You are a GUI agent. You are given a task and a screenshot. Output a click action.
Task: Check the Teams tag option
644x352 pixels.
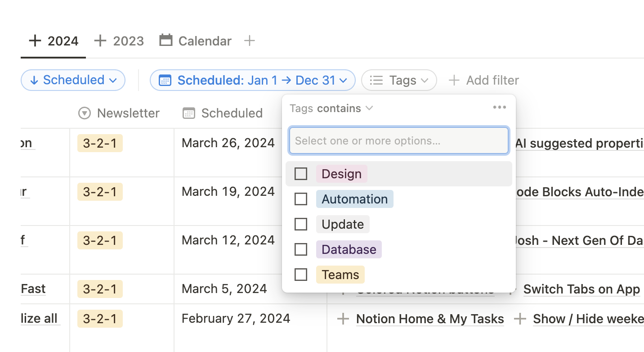point(301,274)
